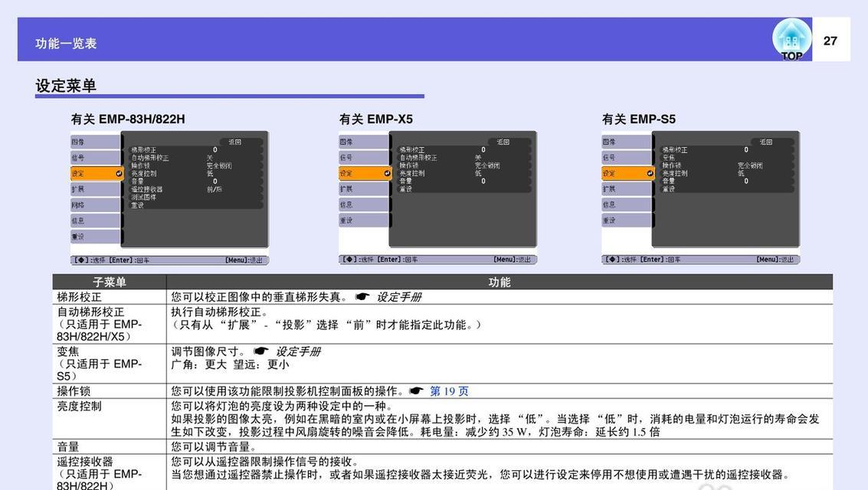Select 信号 tab in EMP-S5 menu
This screenshot has height=490, width=868.
(x=627, y=158)
